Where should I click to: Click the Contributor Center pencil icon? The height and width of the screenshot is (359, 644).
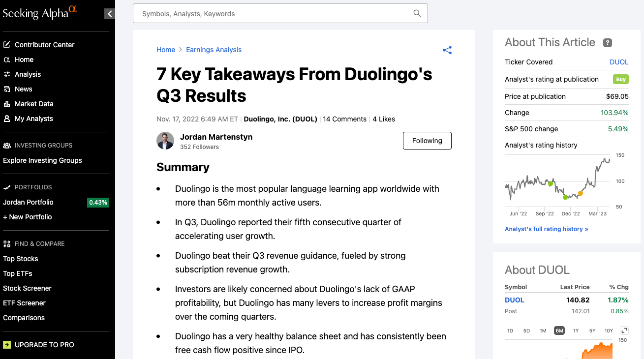pos(7,45)
